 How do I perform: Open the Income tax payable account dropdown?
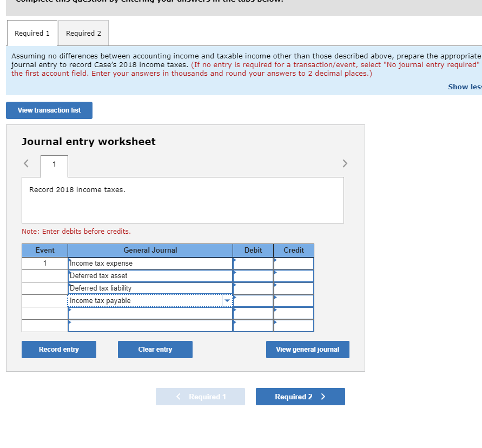tap(226, 300)
